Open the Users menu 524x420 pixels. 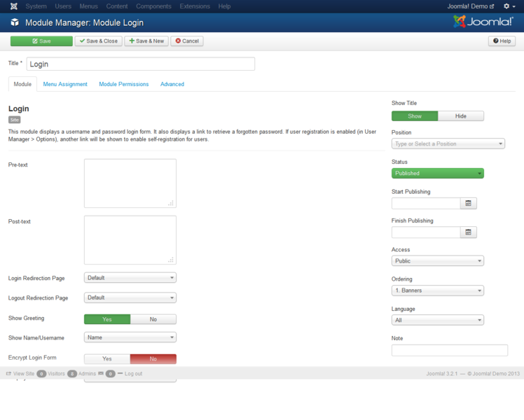[x=63, y=6]
